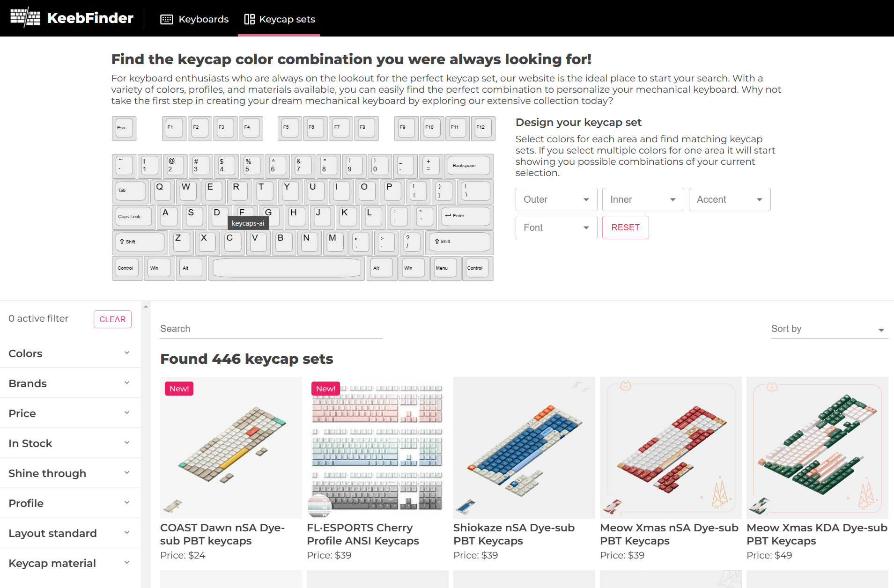Click the right Shift keycap

tap(459, 243)
